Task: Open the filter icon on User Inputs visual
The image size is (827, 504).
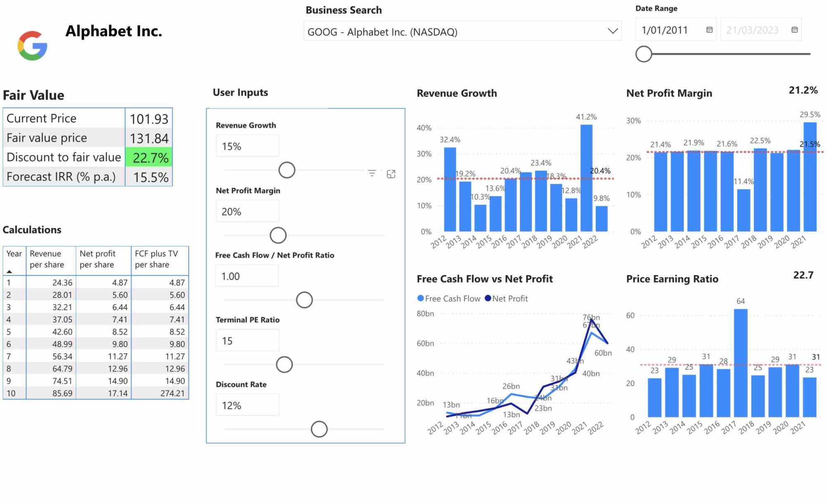Action: [x=372, y=173]
